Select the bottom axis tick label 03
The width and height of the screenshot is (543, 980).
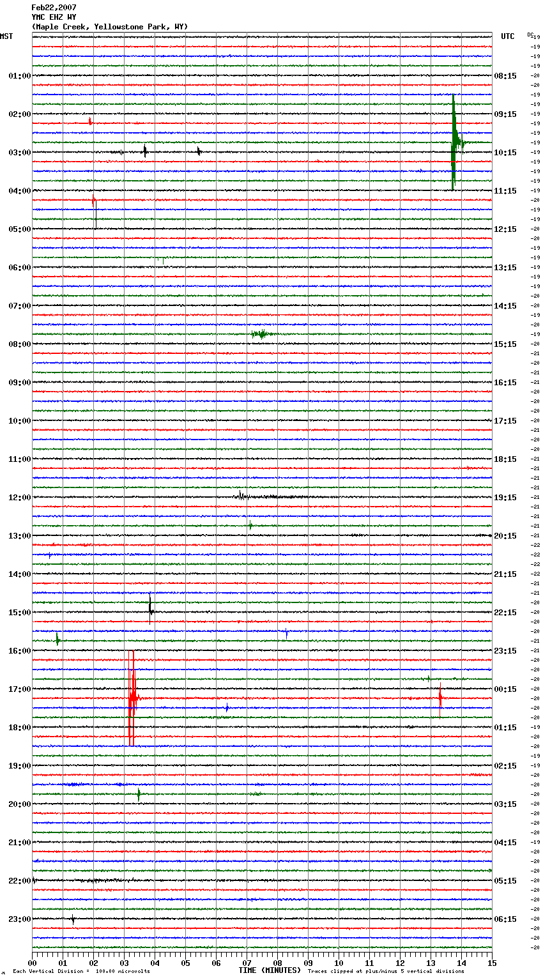(x=124, y=963)
